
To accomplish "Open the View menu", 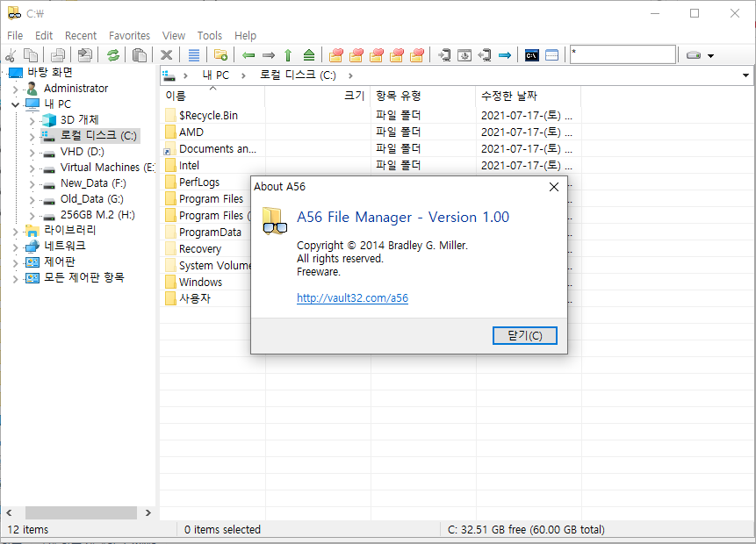I will click(x=174, y=36).
